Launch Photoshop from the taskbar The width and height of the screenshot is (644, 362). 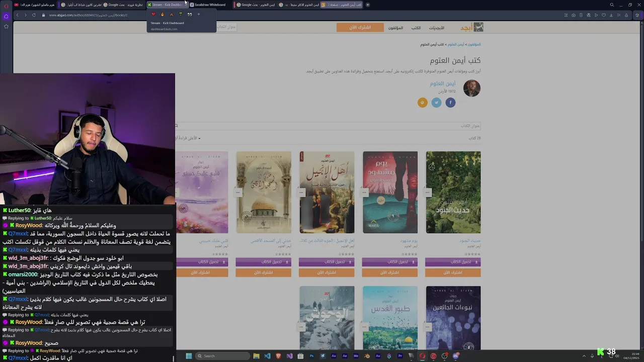pyautogui.click(x=311, y=356)
